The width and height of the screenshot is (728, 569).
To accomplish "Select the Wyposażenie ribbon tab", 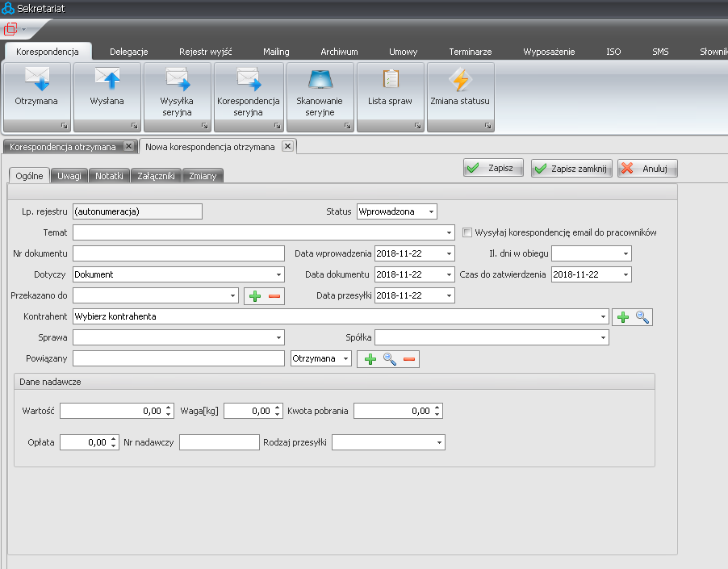I will click(x=550, y=52).
